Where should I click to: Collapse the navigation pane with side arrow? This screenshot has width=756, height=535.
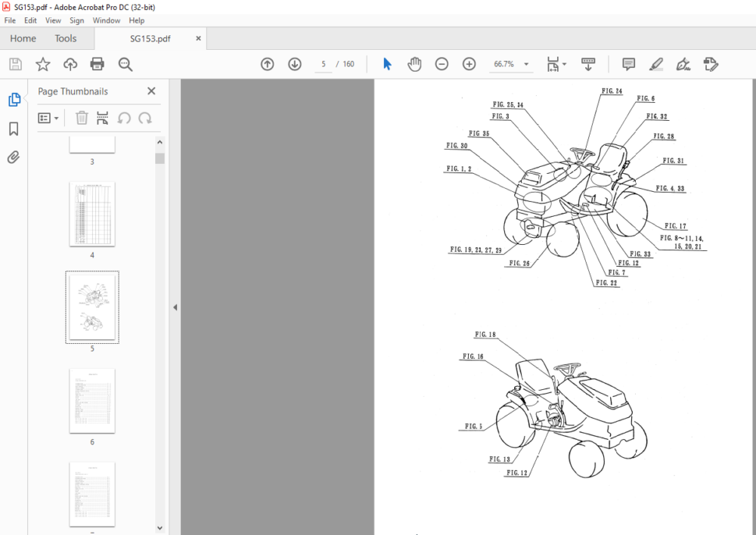pos(175,307)
